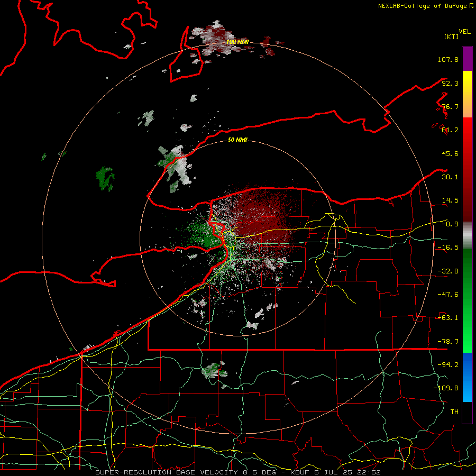The image size is (476, 476).
Task: Click the yellow-orange segment of the color bar
Action: tap(467, 94)
